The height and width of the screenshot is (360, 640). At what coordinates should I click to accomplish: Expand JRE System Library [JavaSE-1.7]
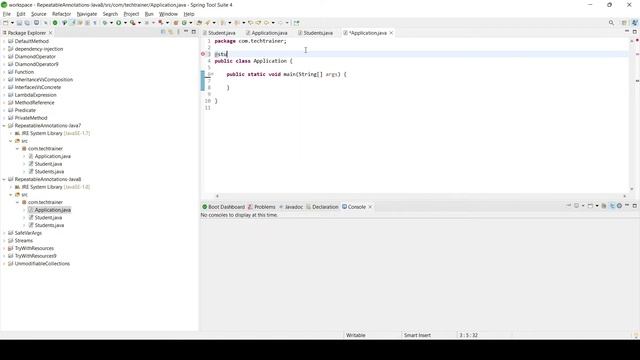pos(11,133)
